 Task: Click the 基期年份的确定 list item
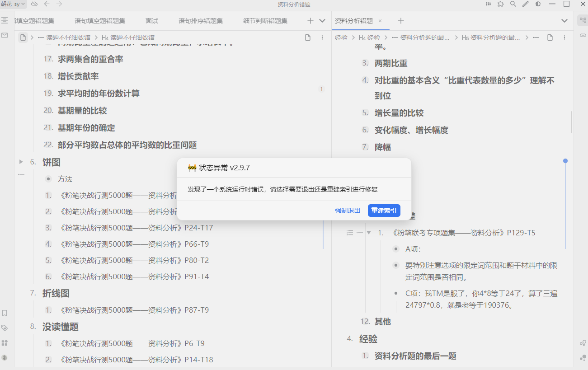pos(86,128)
